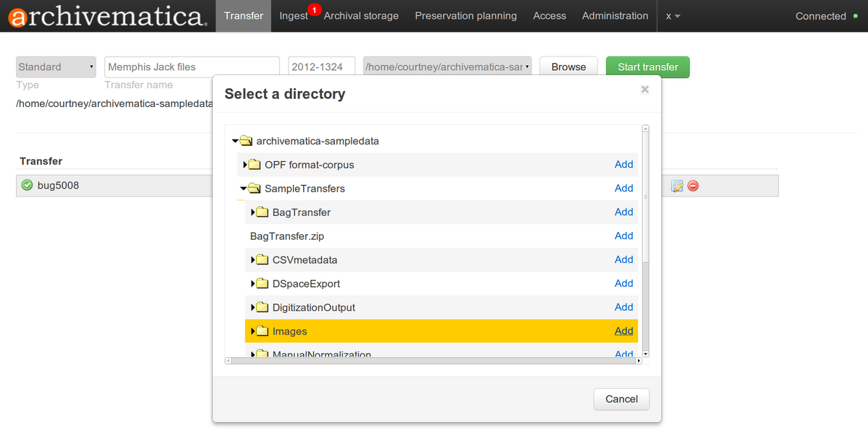Click Add next to BagTransfer.zip
The width and height of the screenshot is (868, 430).
pos(624,236)
